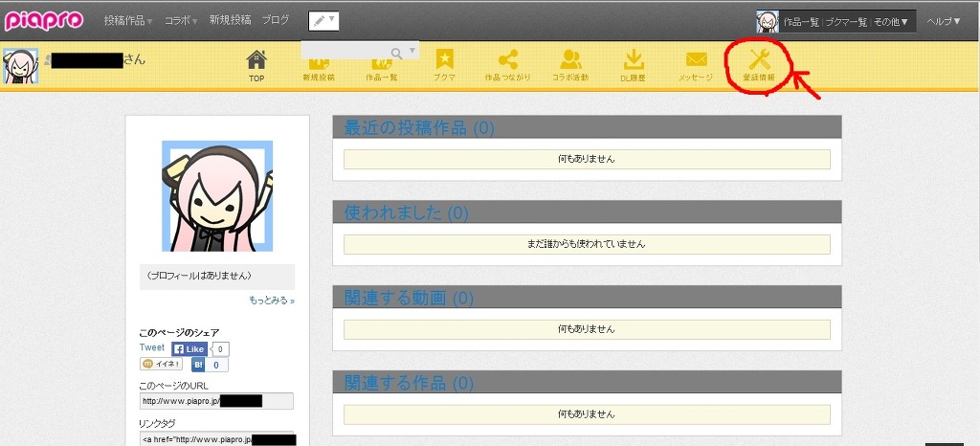Click the もっとみる » link

click(272, 301)
